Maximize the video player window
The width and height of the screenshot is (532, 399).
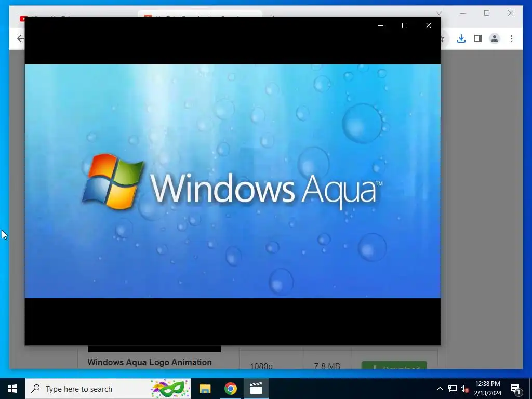click(x=404, y=25)
